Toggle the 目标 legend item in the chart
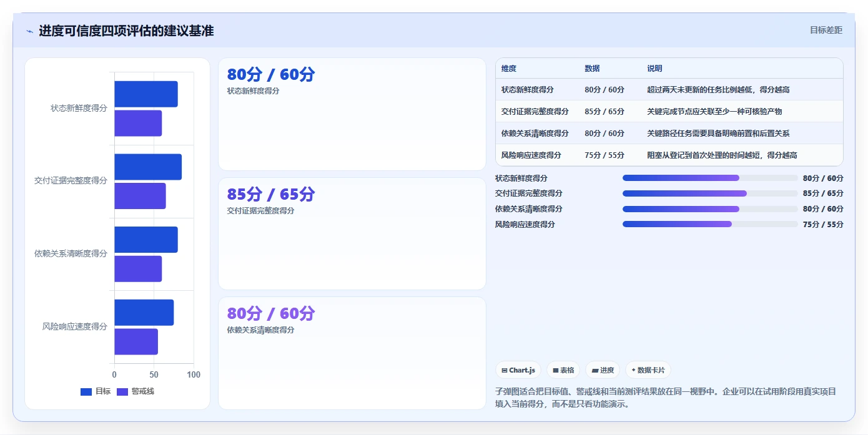 (x=96, y=392)
